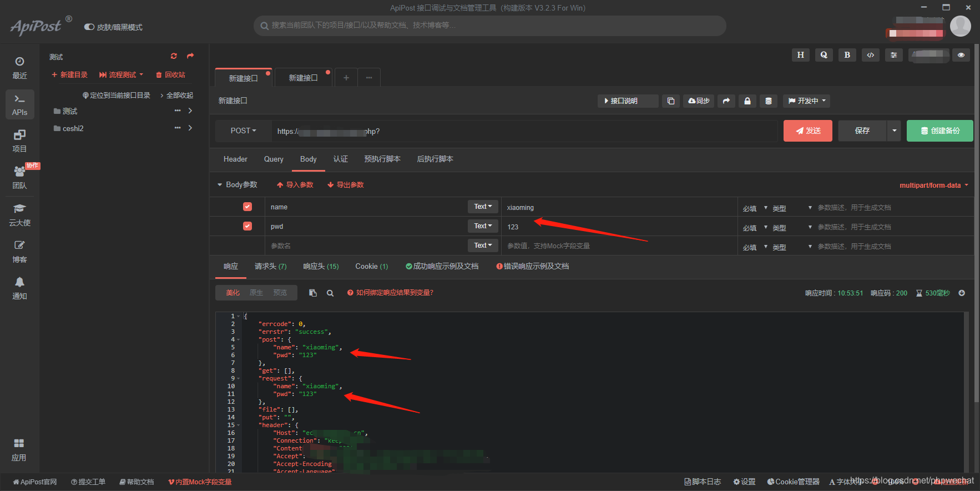
Task: Open the POST method dropdown
Action: (x=243, y=131)
